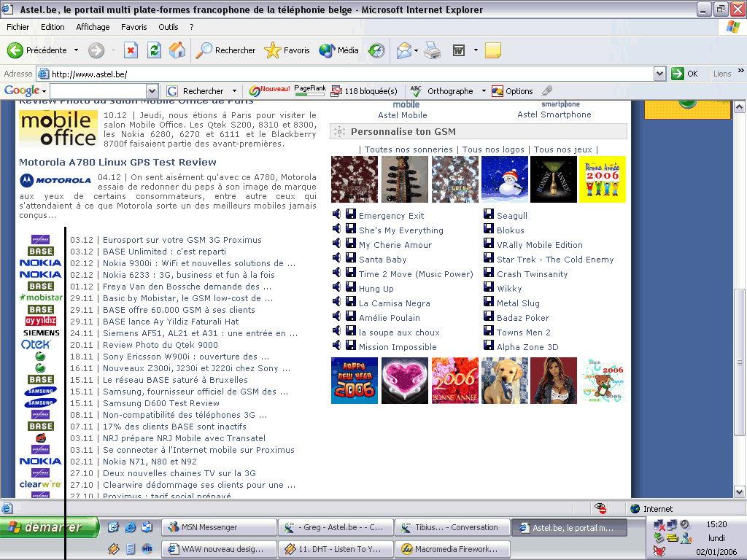Play the Emergency Exit ringtone speaker icon
The height and width of the screenshot is (560, 747).
point(337,214)
